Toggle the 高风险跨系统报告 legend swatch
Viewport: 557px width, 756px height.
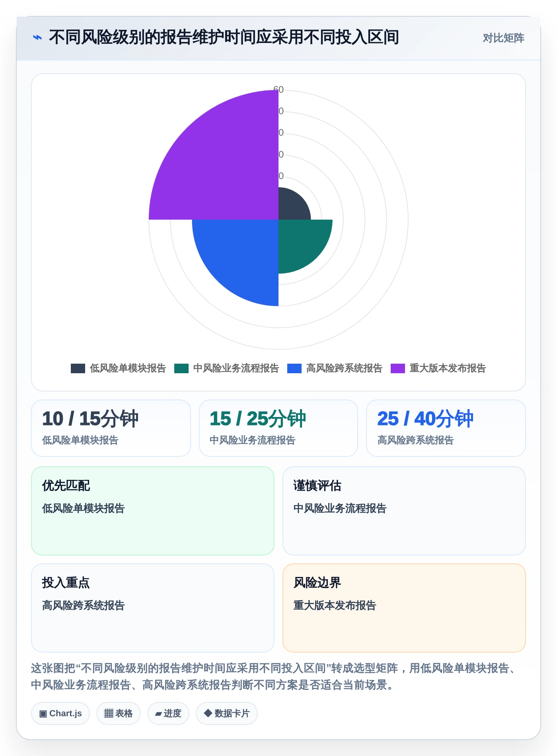point(294,368)
